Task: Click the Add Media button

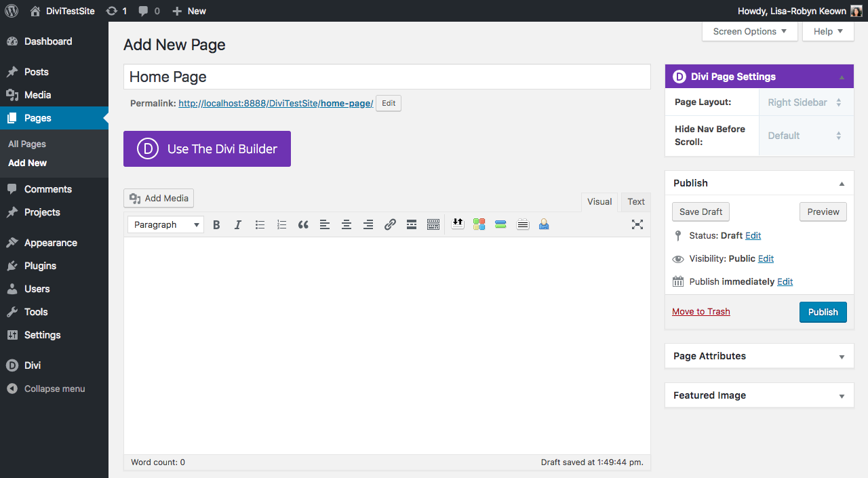Action: click(159, 198)
